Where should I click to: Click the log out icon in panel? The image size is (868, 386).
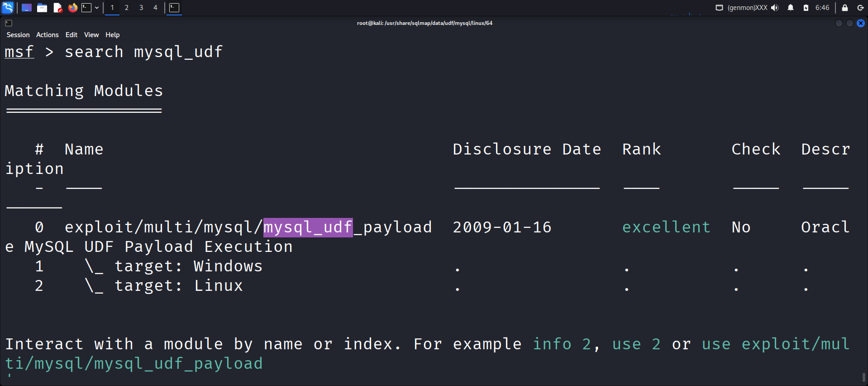[860, 8]
